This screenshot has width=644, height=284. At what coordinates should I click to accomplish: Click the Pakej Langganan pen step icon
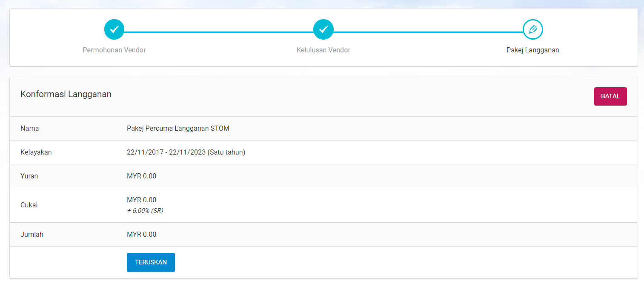point(533,29)
